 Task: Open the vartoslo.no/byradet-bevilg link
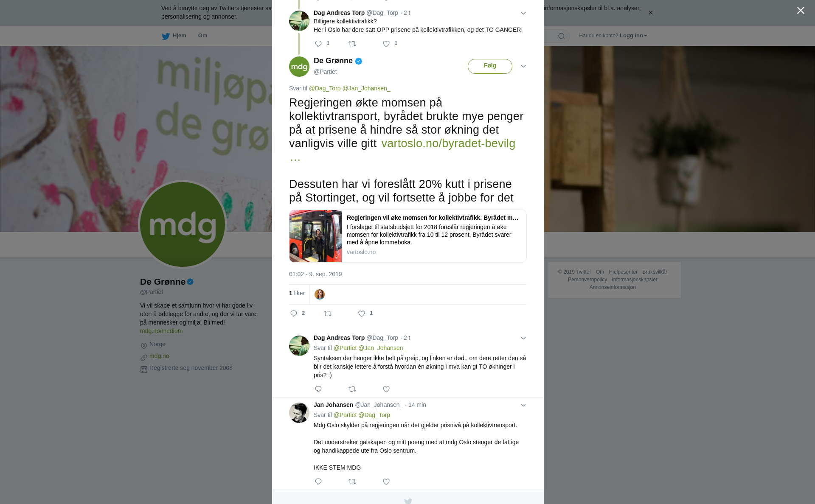[448, 143]
